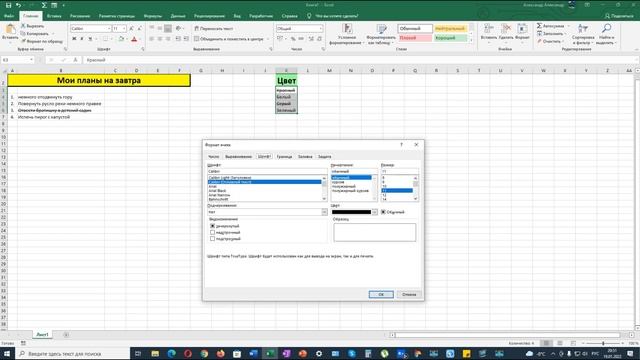Screen dimensions: 640x360
Task: Apply the Нейтральный cell style
Action: [x=450, y=29]
